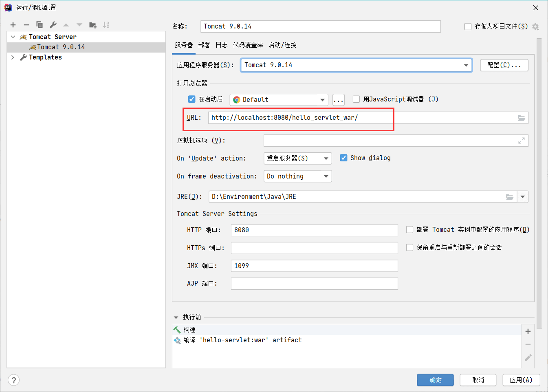
Task: Open edit templates wrench icon
Action: point(53,25)
